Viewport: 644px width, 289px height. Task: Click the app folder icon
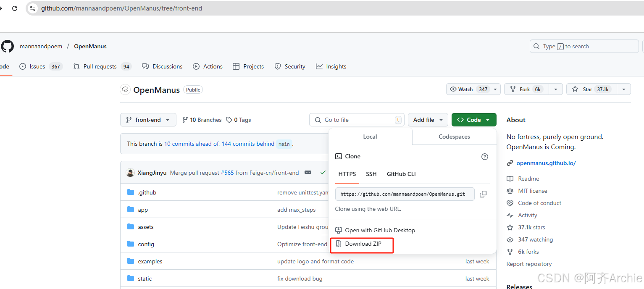pos(131,210)
